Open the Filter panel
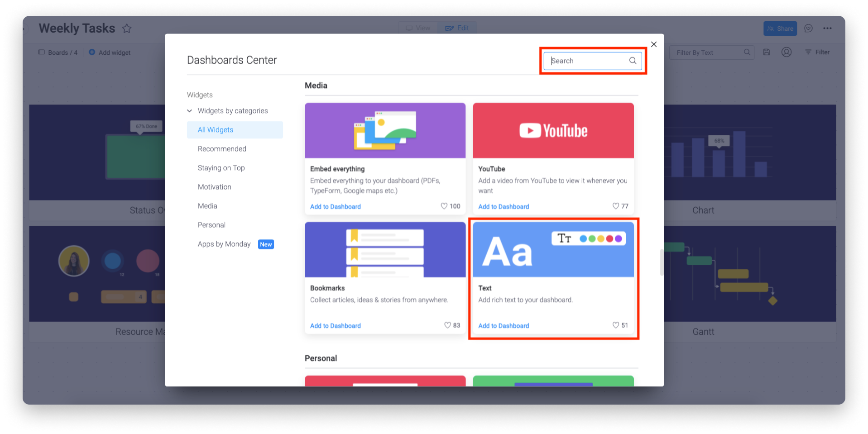This screenshot has width=868, height=434. pyautogui.click(x=817, y=52)
